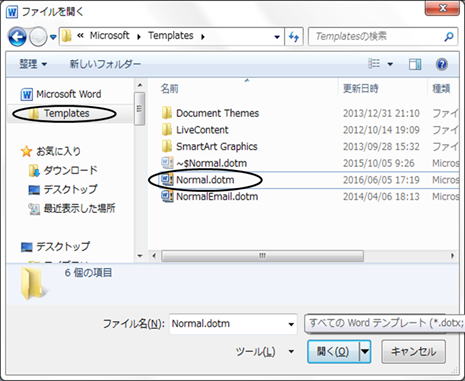Screen dimensions: 465x381
Task: Click the greyed Forward navigation arrow
Action: tap(38, 37)
